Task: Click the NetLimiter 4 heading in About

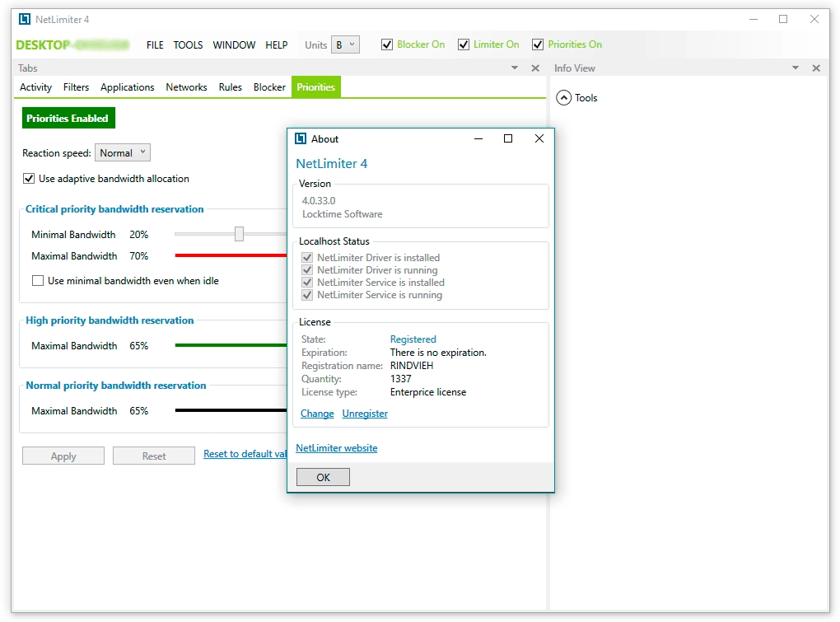Action: [332, 163]
